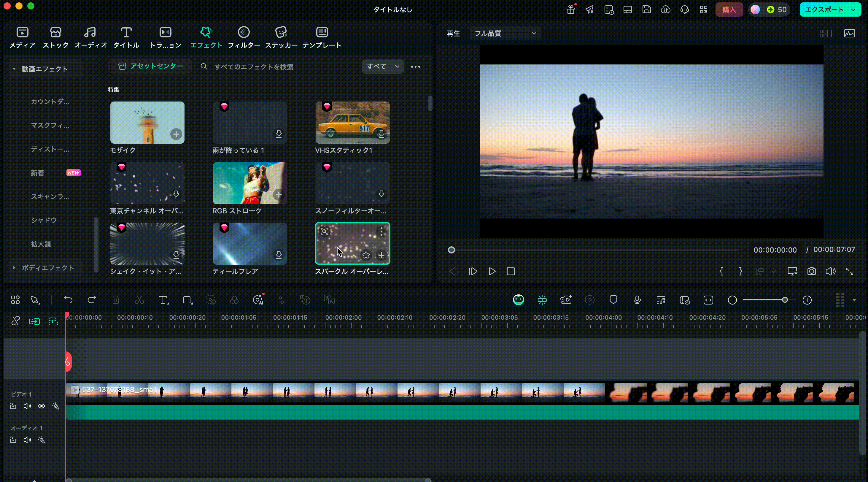Click the エクスポート button
The image size is (868, 482).
824,9
